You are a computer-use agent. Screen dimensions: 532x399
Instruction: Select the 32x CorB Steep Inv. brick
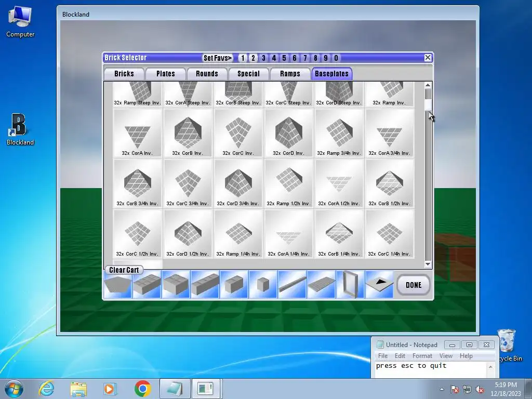pos(238,95)
